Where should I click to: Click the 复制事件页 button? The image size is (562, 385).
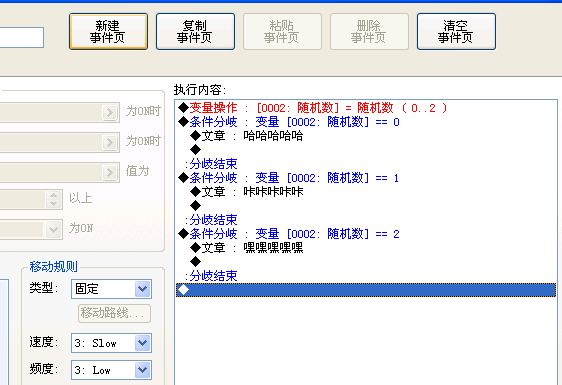coord(195,32)
